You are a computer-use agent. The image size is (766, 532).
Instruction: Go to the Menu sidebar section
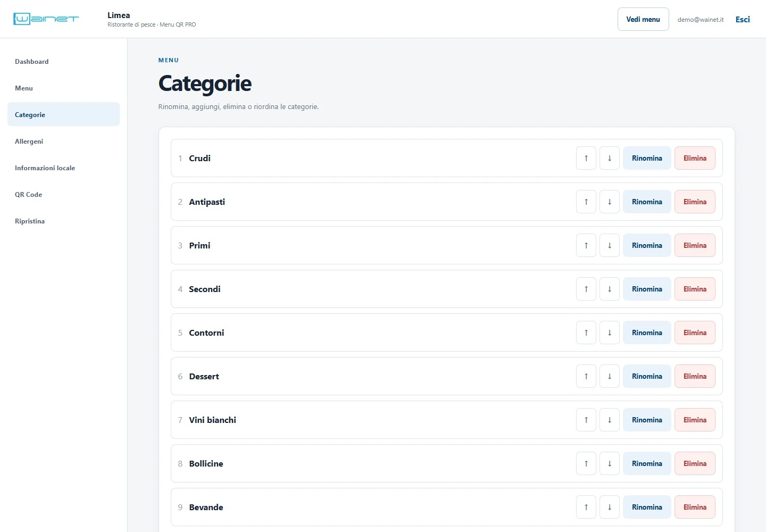point(63,88)
